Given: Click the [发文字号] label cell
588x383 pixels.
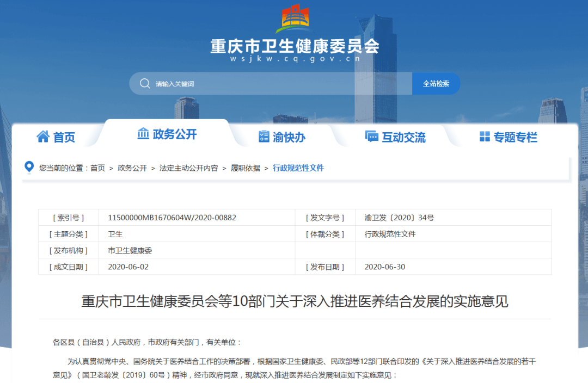Looking at the screenshot, I should tap(325, 218).
